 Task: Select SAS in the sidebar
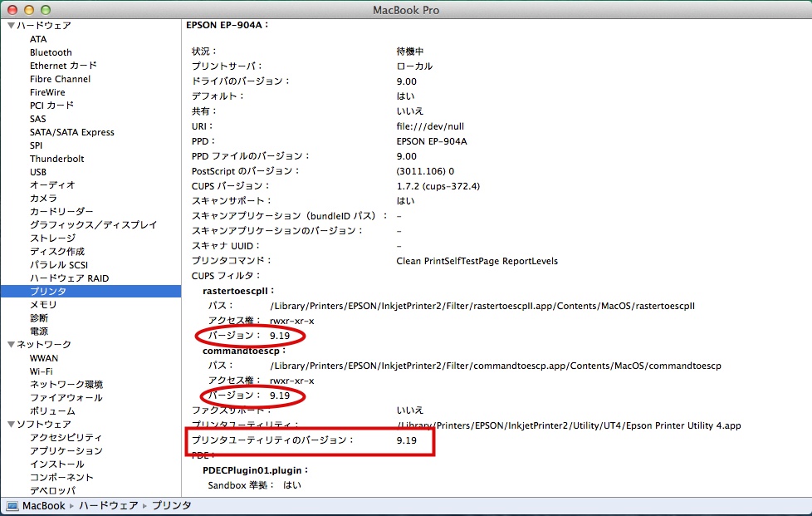point(38,119)
